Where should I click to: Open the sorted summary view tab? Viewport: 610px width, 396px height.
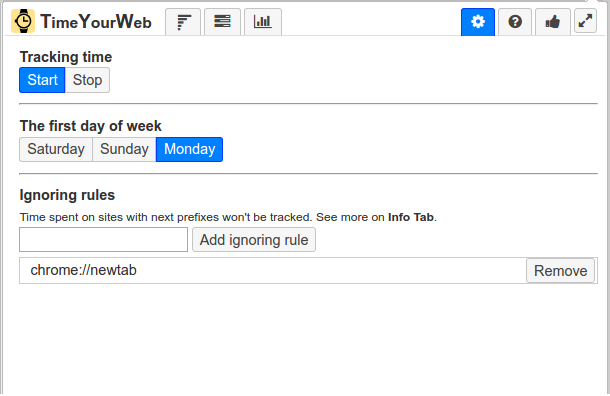183,22
